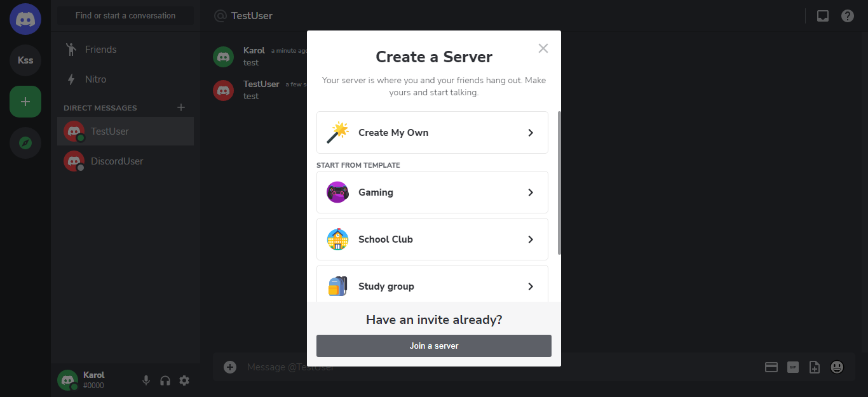Click the magic wand icon
This screenshot has width=868, height=397.
click(337, 133)
